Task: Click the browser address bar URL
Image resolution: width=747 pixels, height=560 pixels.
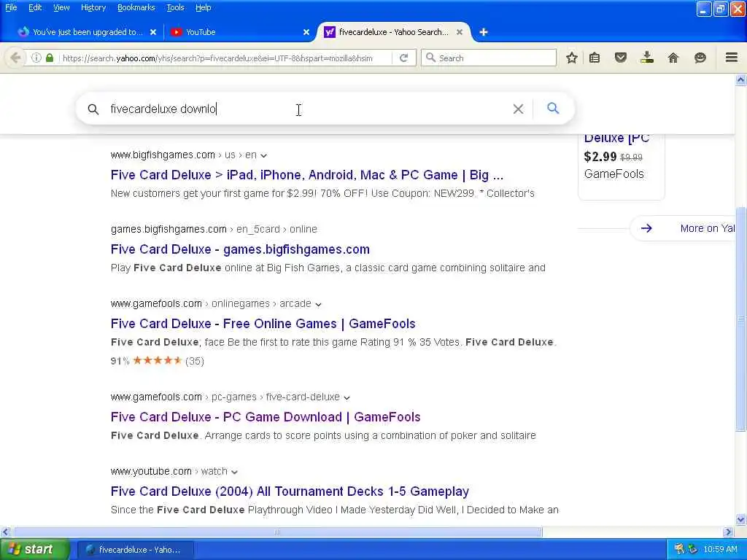Action: (217, 58)
